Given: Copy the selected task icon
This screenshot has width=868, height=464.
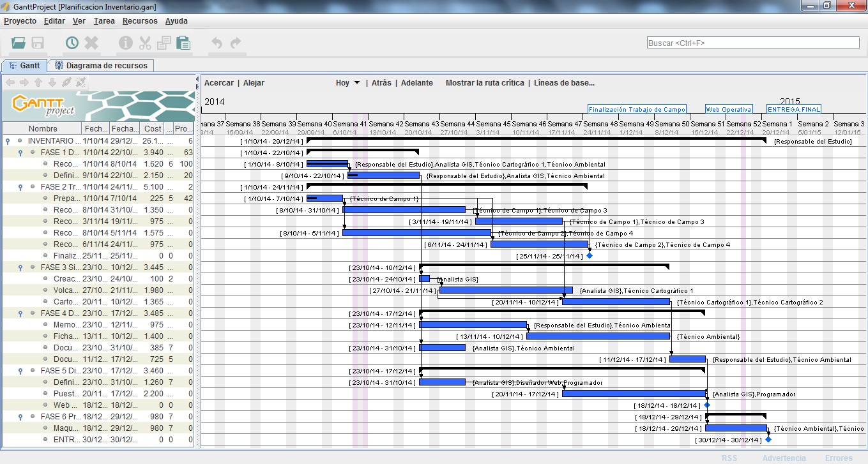Looking at the screenshot, I should point(164,43).
